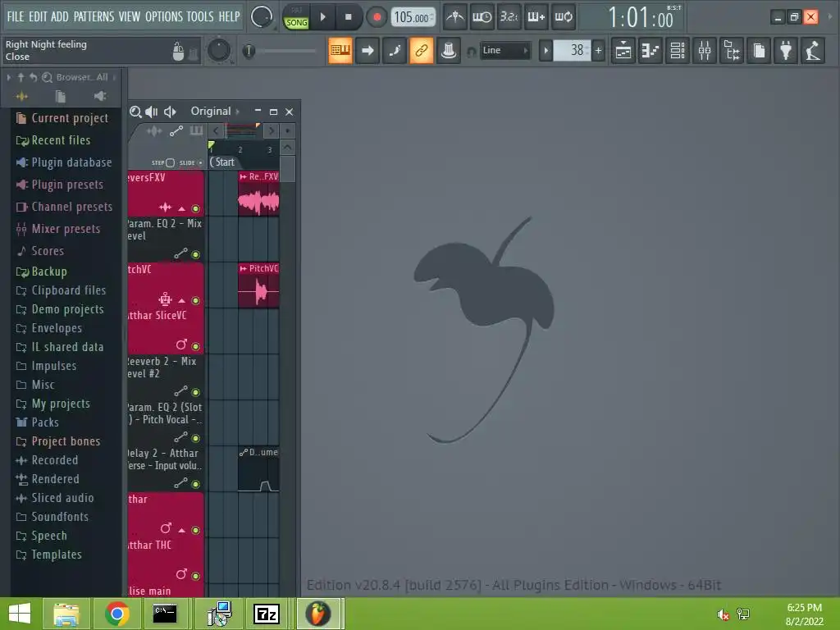Image resolution: width=840 pixels, height=630 pixels.
Task: Open the ADD menu
Action: click(x=59, y=16)
